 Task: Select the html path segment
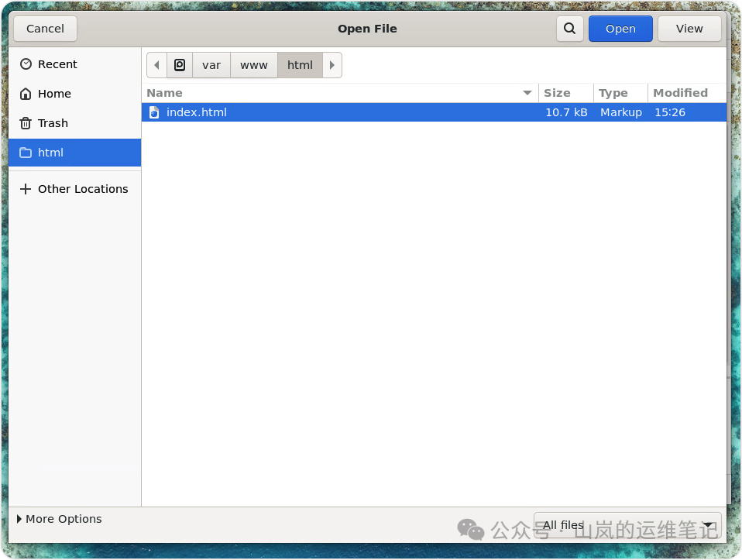click(x=300, y=65)
